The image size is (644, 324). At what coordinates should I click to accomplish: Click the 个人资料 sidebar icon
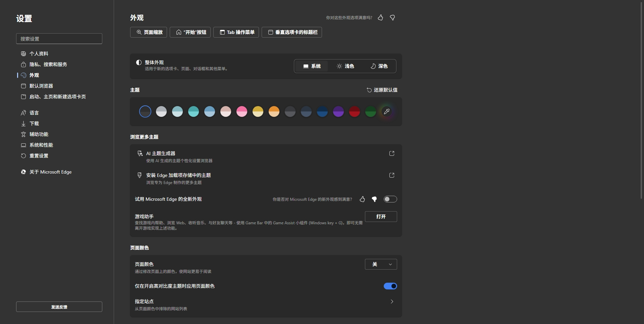[x=23, y=54]
